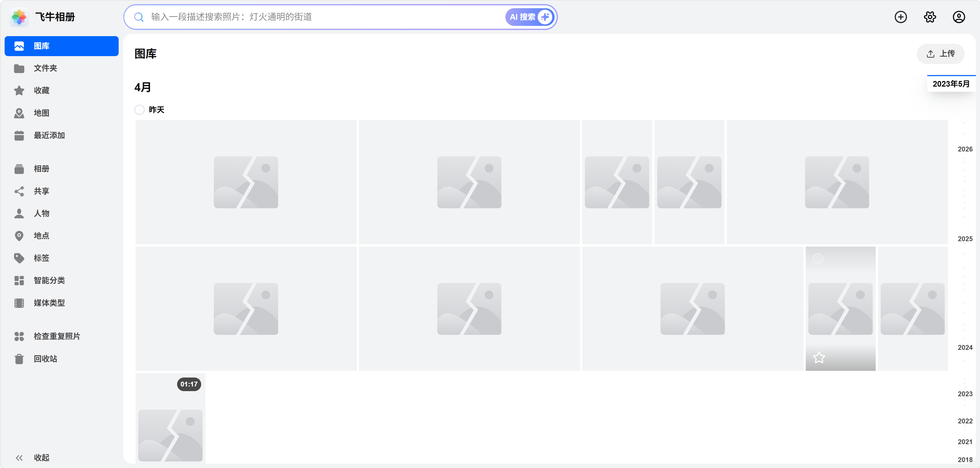This screenshot has height=468, width=980.
Task: Jump to 2024 on the timeline
Action: point(965,347)
